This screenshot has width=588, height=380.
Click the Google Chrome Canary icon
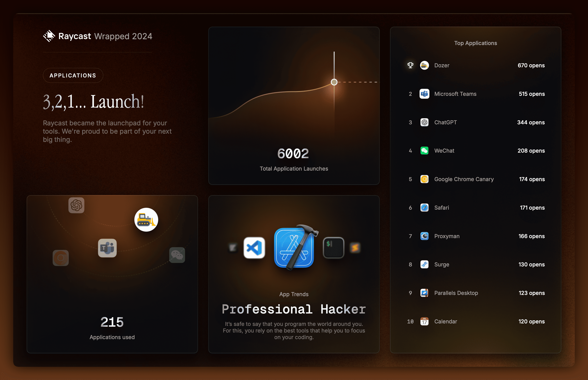click(x=424, y=179)
